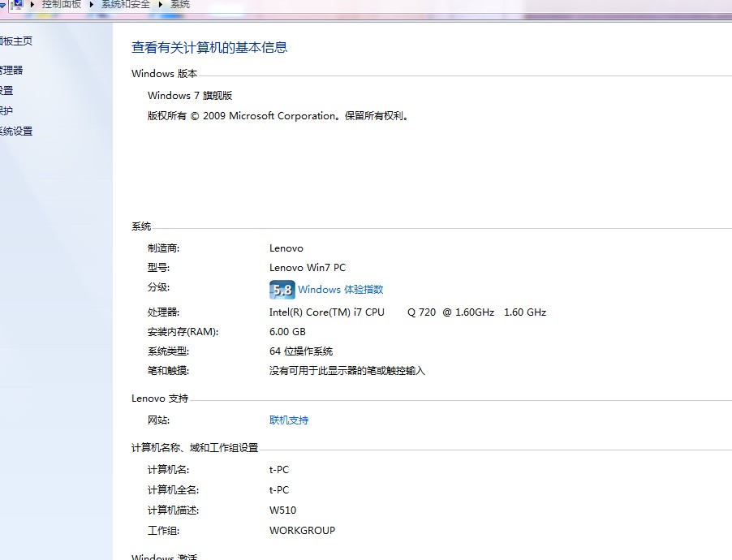Click the 笔和触摸 label
The image size is (732, 560).
point(168,371)
